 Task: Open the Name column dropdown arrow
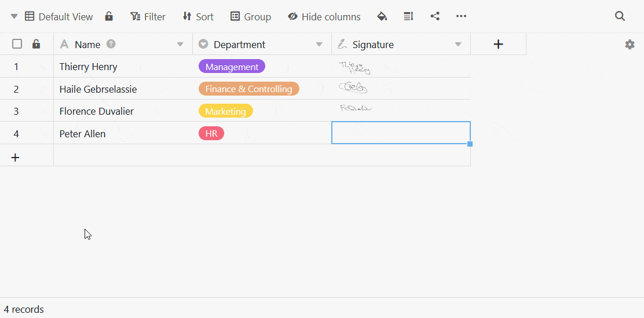click(180, 45)
